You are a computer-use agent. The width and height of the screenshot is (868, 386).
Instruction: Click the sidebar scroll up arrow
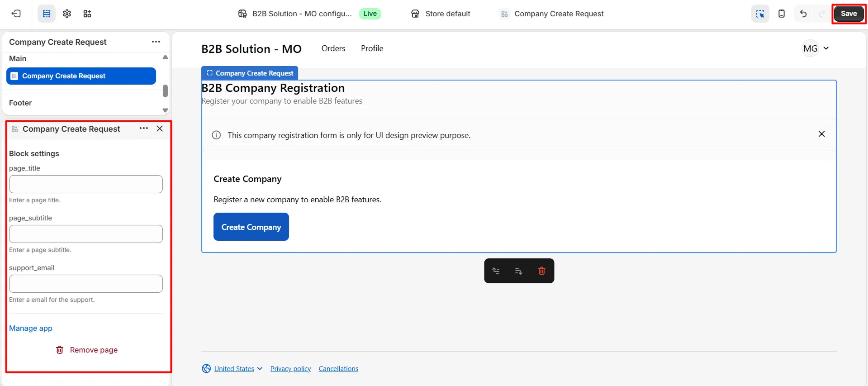(165, 57)
